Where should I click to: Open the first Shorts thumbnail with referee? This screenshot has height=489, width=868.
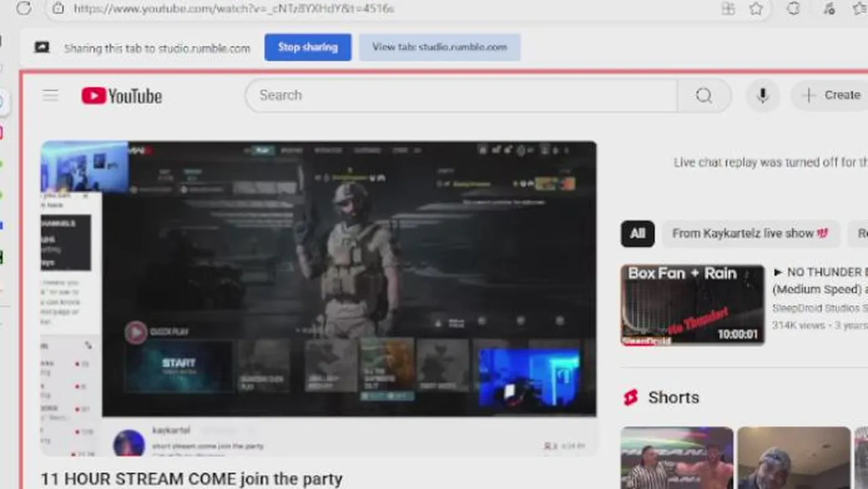click(x=677, y=458)
